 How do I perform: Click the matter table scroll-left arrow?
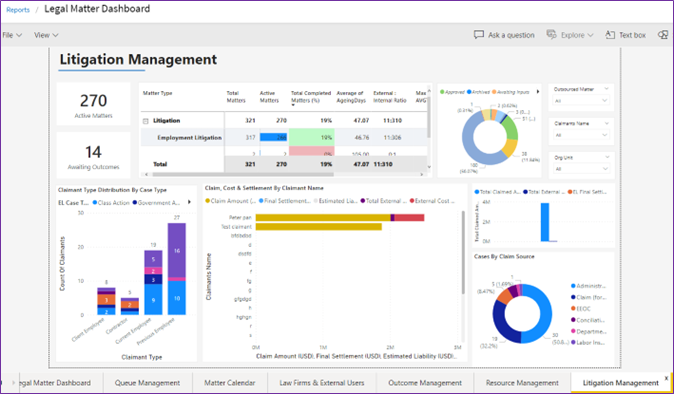coord(147,174)
